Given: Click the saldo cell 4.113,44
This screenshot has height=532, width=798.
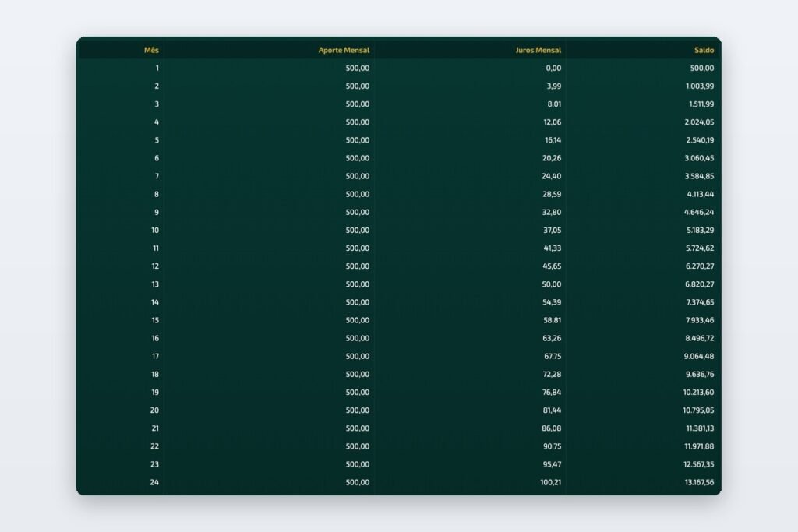Looking at the screenshot, I should [701, 194].
